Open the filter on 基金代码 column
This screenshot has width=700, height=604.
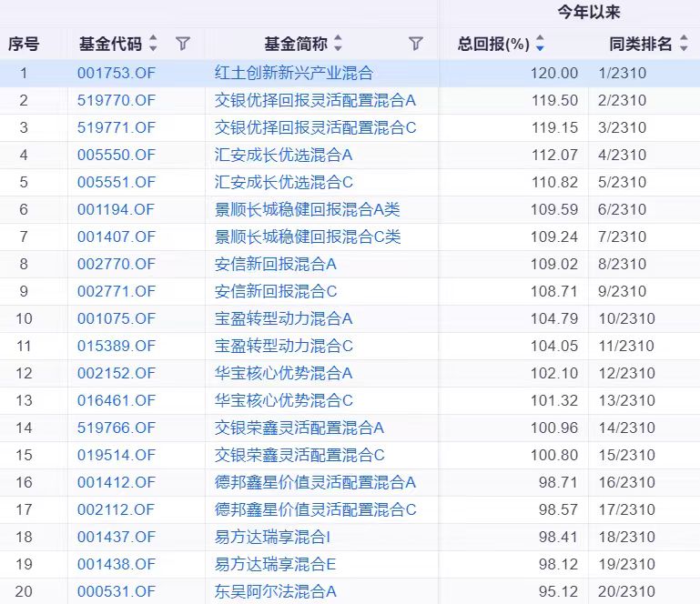click(x=183, y=43)
